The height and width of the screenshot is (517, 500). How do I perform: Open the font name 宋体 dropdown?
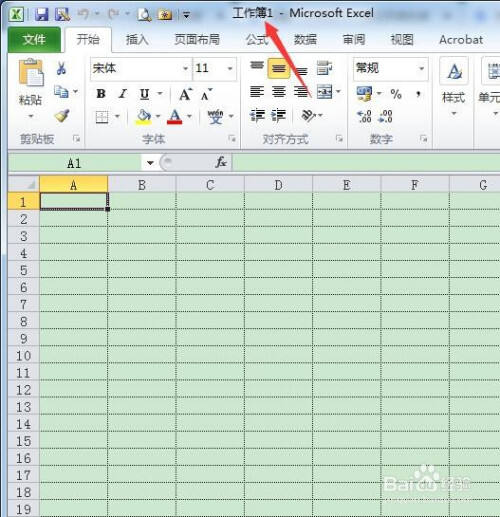pos(185,69)
